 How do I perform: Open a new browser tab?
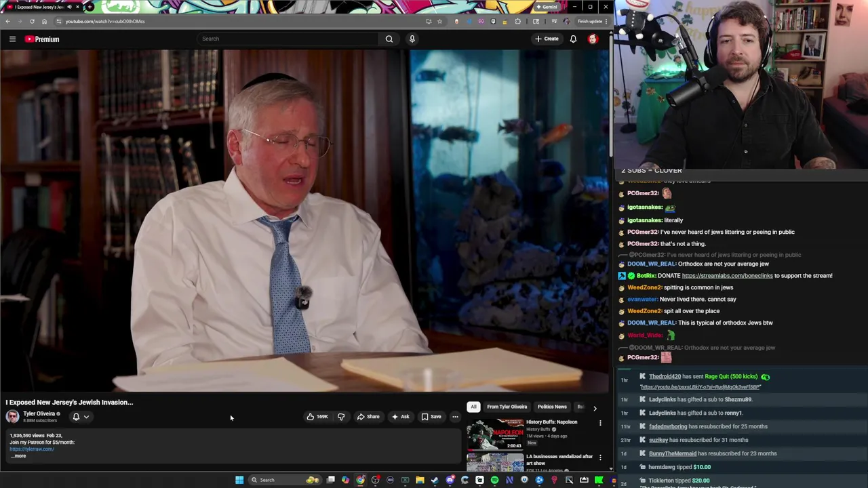90,7
